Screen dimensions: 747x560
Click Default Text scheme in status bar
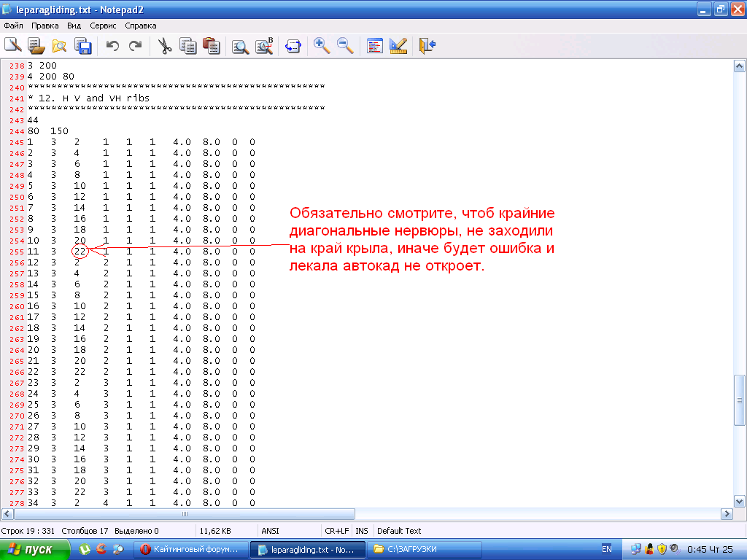[399, 531]
